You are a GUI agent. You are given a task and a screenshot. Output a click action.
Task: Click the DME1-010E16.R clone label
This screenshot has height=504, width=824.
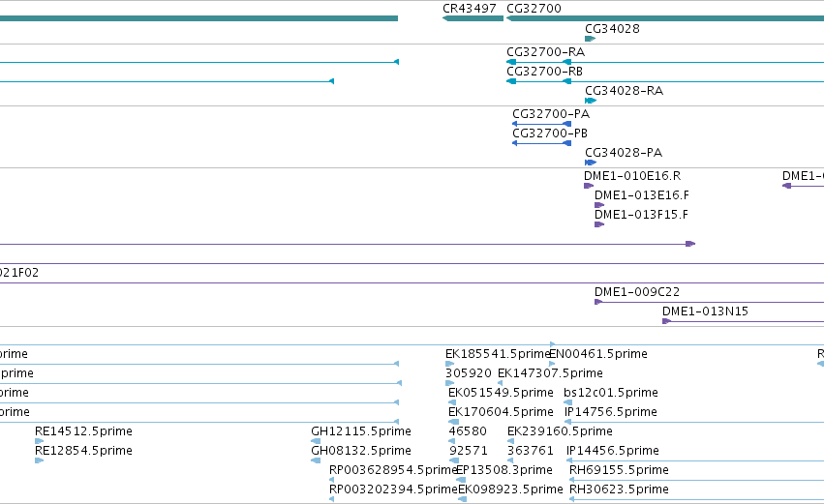(632, 176)
